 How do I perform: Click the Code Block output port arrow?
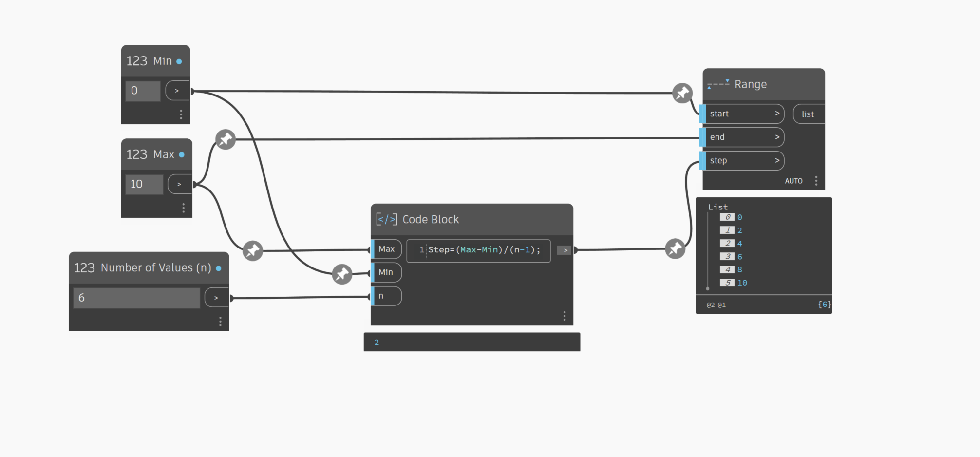pyautogui.click(x=565, y=250)
